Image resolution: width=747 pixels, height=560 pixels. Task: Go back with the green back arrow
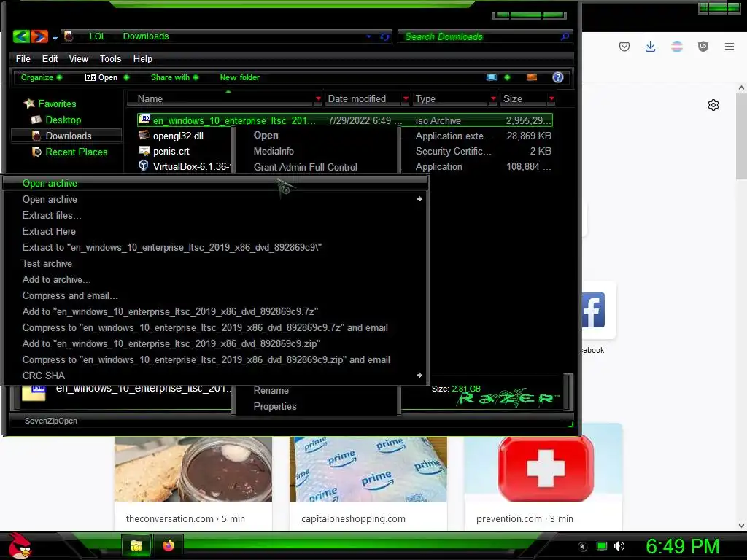point(21,36)
